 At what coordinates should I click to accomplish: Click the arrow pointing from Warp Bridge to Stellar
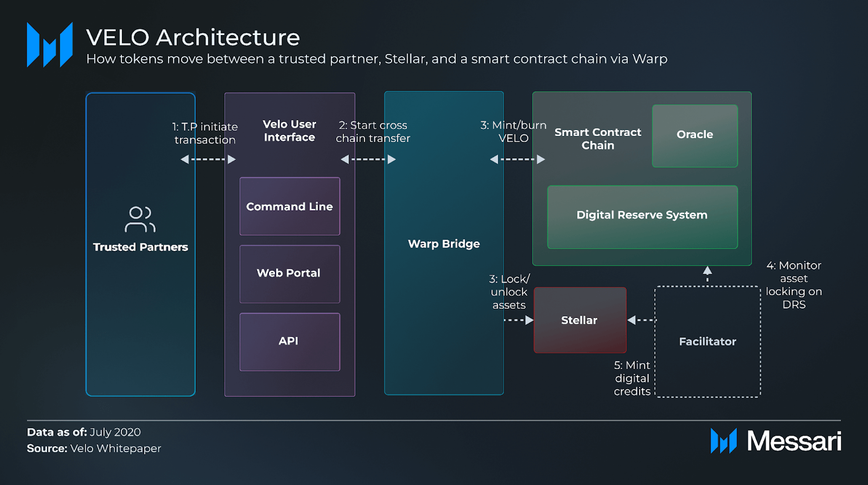pos(519,320)
